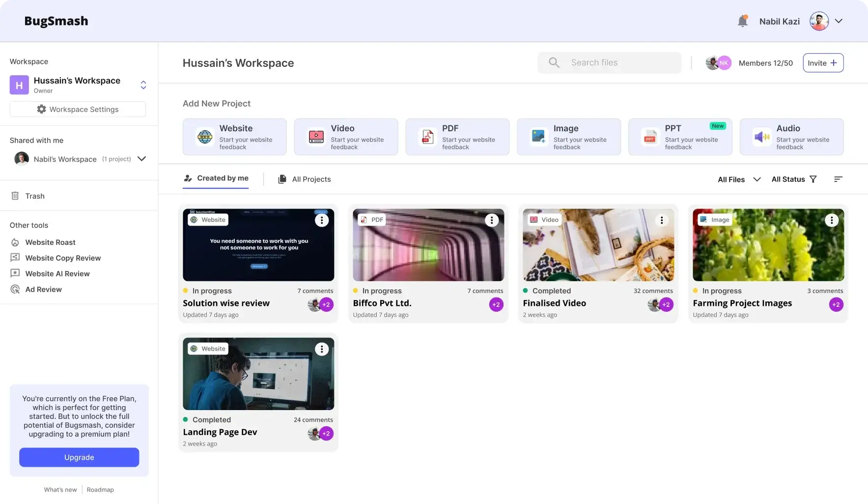Start a new Audio project
The image size is (868, 504).
[791, 137]
